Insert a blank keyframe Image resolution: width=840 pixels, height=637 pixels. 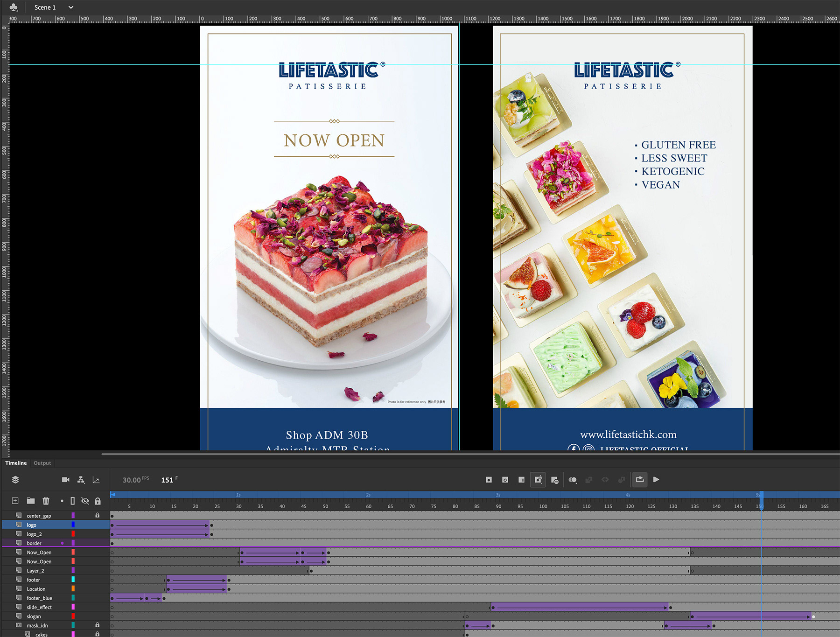505,480
